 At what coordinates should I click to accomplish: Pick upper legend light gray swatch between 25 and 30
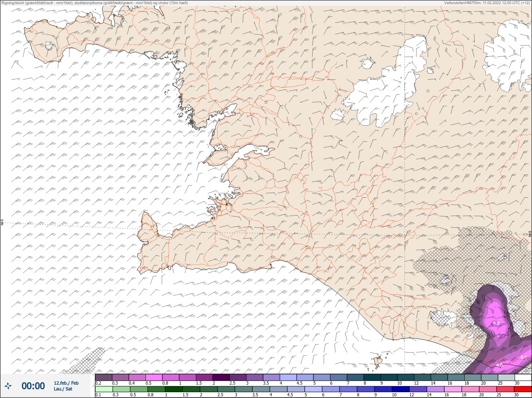(x=507, y=377)
